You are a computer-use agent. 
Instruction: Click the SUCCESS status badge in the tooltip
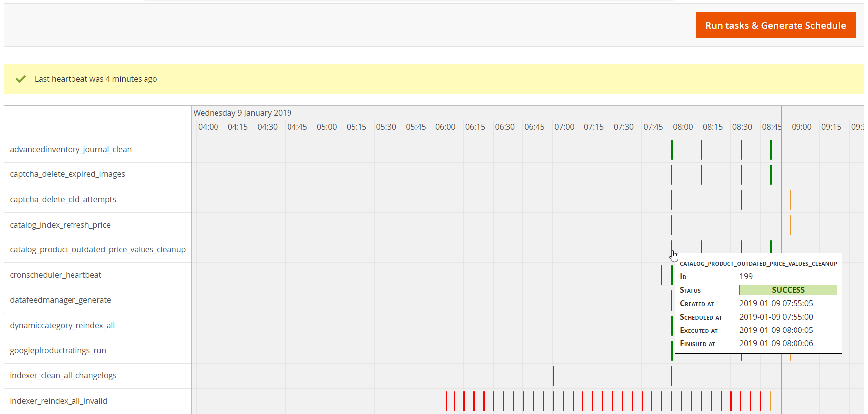point(788,290)
